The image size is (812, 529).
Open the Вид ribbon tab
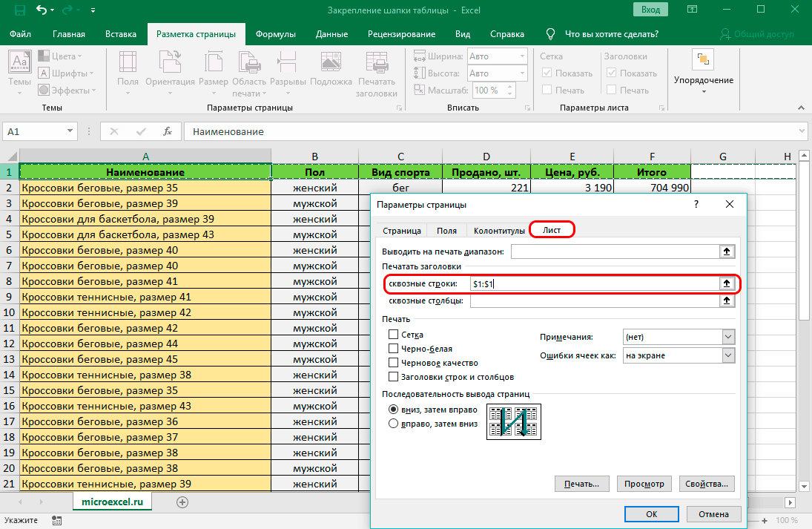463,34
